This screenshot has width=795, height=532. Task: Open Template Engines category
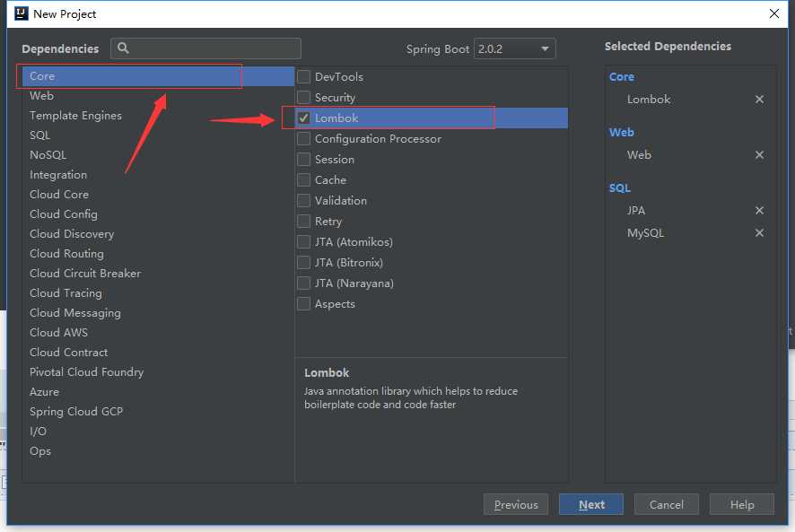tap(158, 116)
